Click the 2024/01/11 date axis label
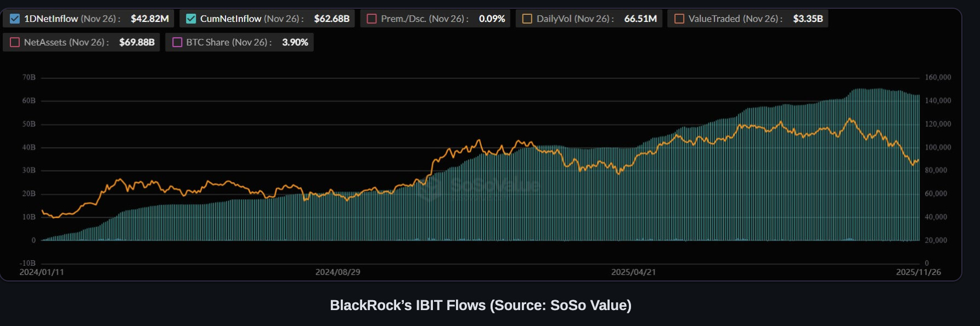 click(x=42, y=272)
